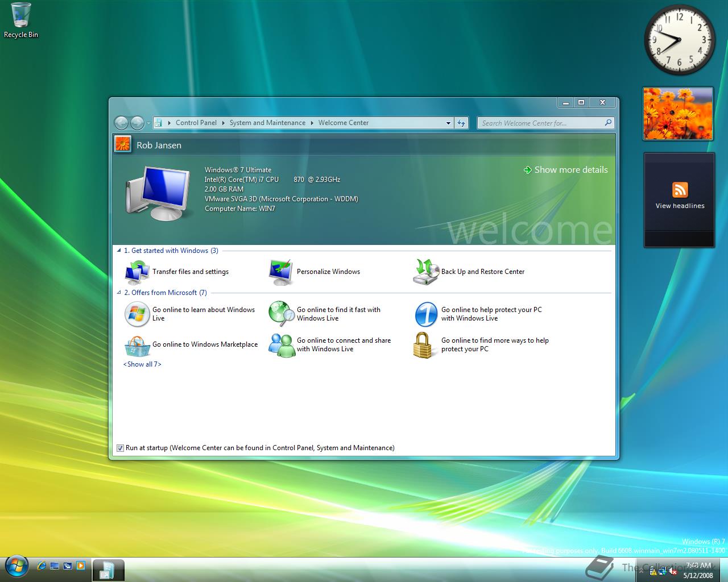Screen dimensions: 728x582
Task: Go back using the Back arrow button
Action: coord(121,123)
